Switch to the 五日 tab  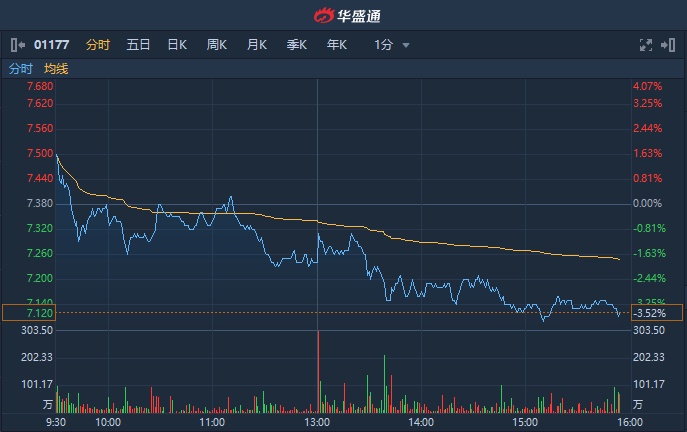pos(138,45)
